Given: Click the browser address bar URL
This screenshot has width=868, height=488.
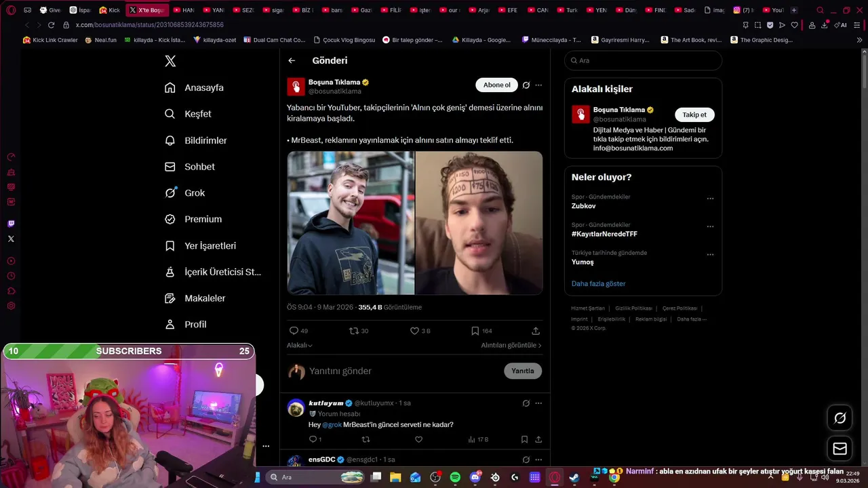Looking at the screenshot, I should point(150,25).
